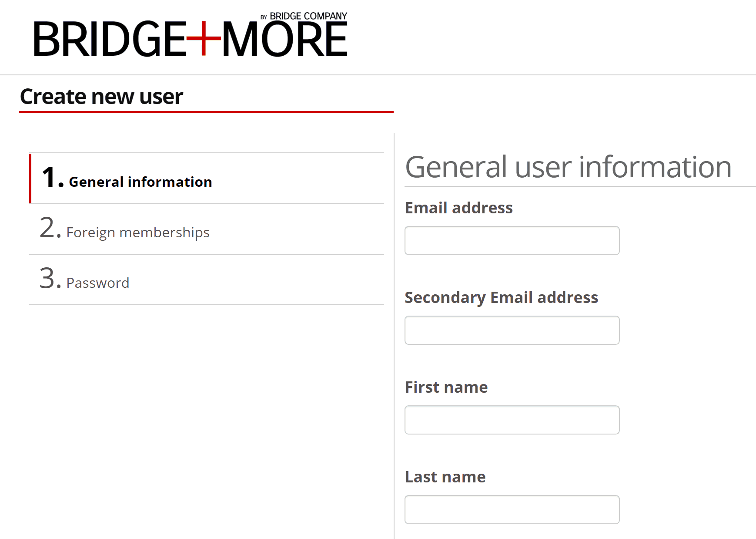
Task: Click the red plus sign in logo
Action: click(204, 38)
